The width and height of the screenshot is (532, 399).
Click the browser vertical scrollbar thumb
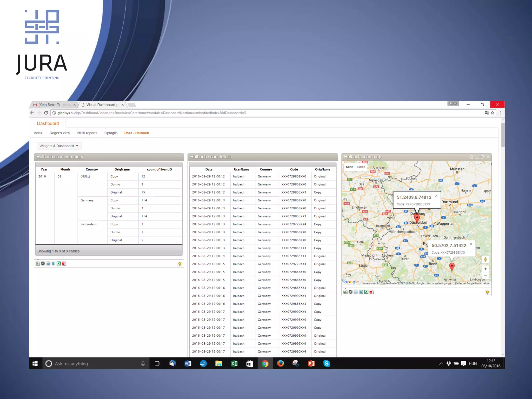(503, 135)
